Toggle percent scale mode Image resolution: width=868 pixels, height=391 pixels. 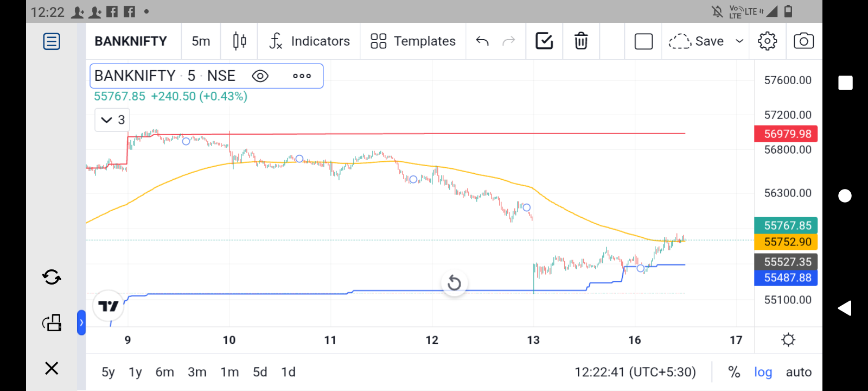pos(734,372)
